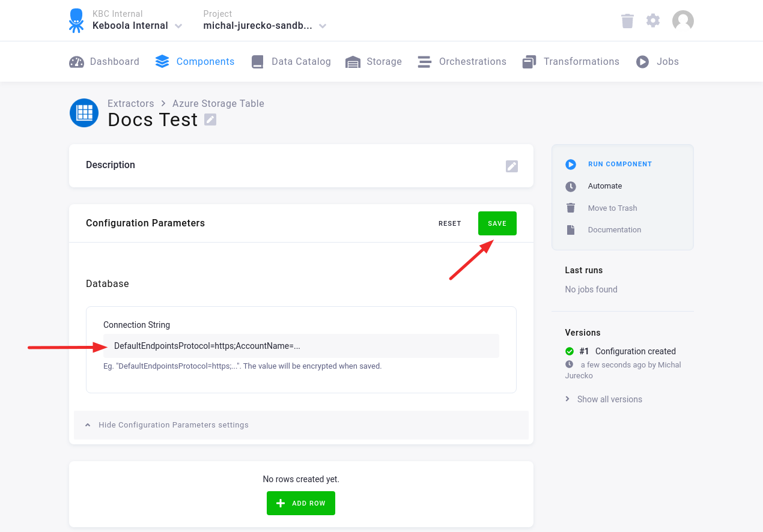Edit the Description with pencil icon
The width and height of the screenshot is (763, 532).
(x=512, y=166)
